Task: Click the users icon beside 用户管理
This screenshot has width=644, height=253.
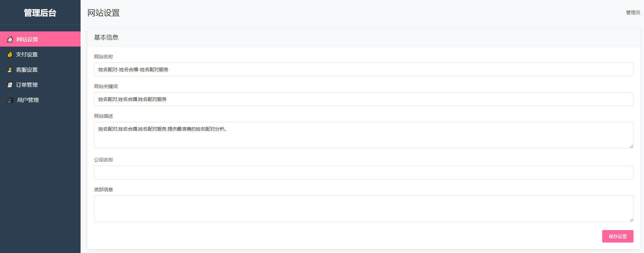Action: (x=10, y=100)
